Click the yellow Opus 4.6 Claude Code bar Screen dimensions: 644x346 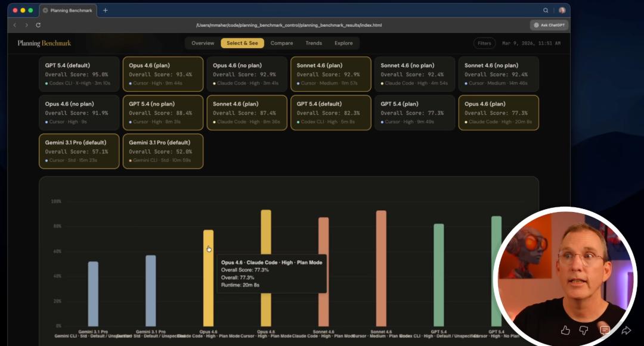click(208, 278)
